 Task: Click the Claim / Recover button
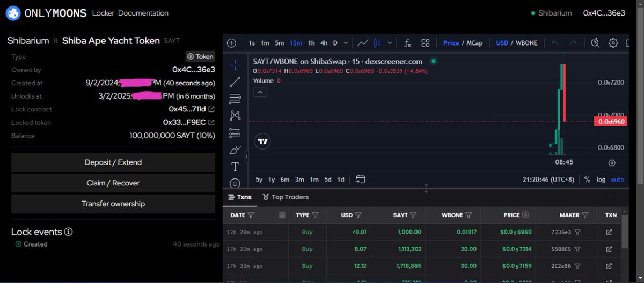[113, 183]
